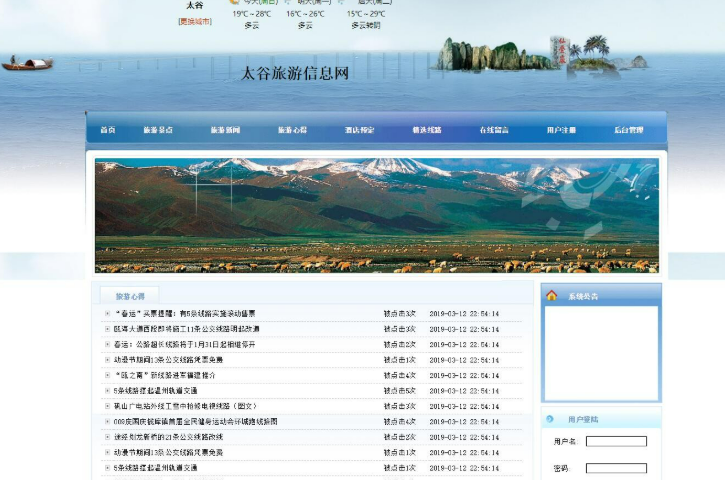Open article 瓯海大道西段即将施工11条公交线路改道
This screenshot has width=725, height=480.
pos(186,329)
